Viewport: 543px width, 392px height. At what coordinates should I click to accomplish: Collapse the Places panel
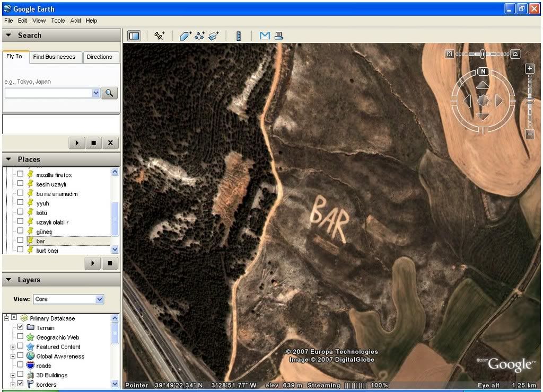(x=8, y=159)
